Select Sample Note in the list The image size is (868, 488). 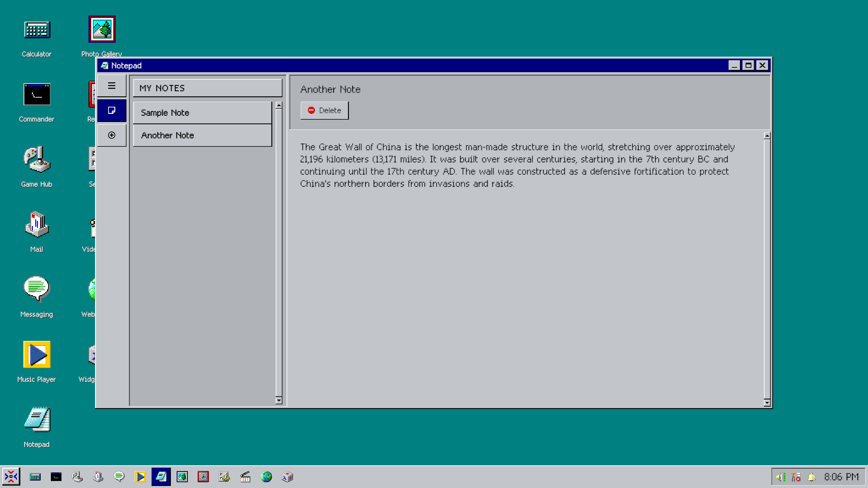(x=202, y=113)
